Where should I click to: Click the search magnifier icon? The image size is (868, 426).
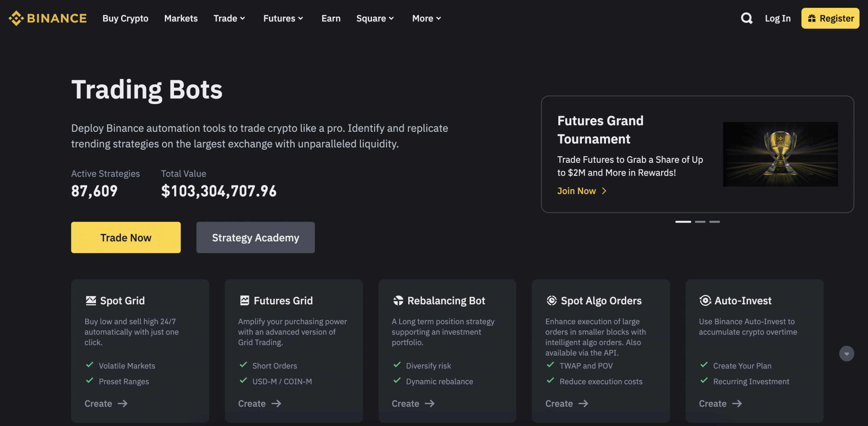point(747,18)
